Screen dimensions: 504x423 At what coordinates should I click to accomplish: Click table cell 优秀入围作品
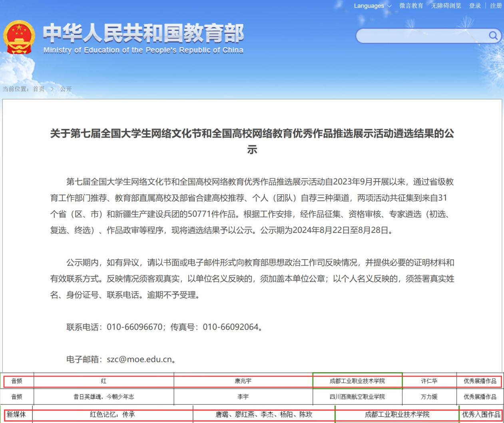click(481, 415)
